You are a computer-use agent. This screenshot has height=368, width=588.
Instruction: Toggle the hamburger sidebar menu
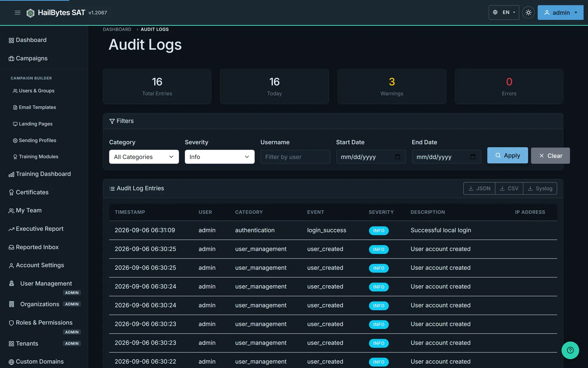17,13
